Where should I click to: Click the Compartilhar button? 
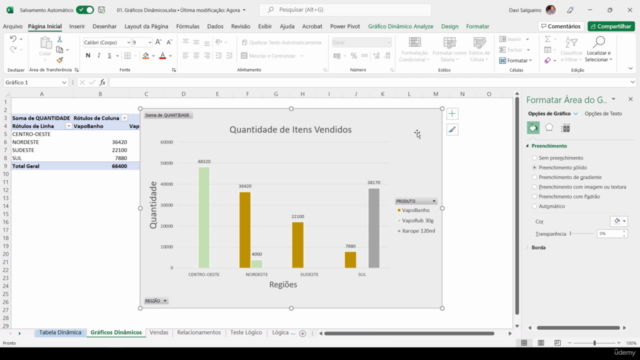[x=611, y=26]
